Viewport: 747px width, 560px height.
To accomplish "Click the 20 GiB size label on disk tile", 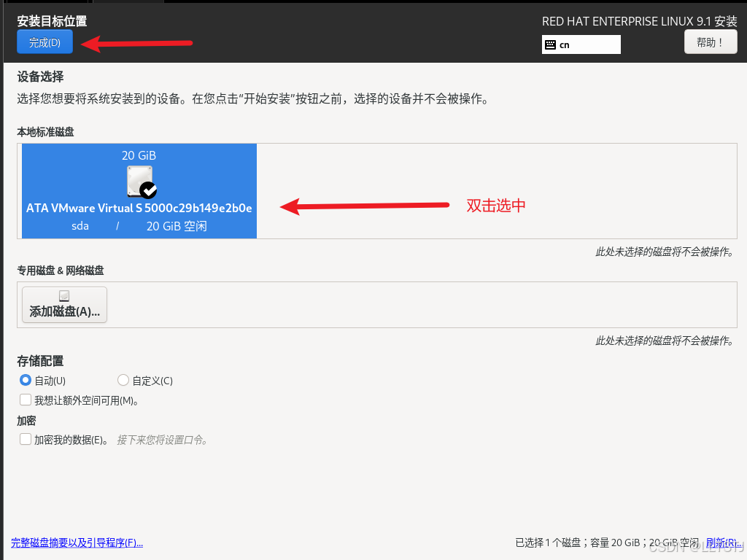I will pyautogui.click(x=139, y=156).
